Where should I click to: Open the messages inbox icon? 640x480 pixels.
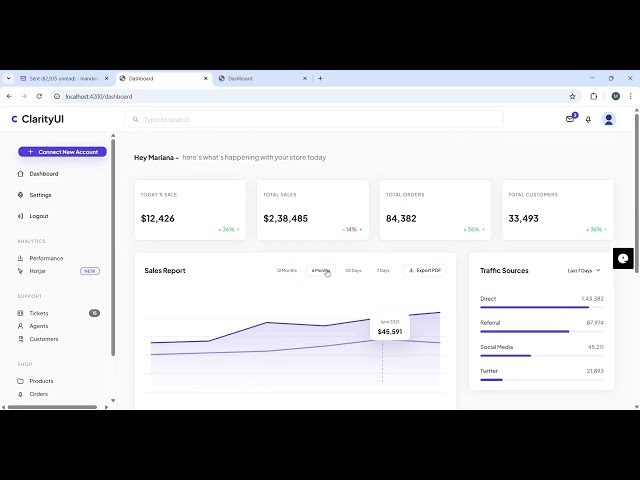pos(570,119)
